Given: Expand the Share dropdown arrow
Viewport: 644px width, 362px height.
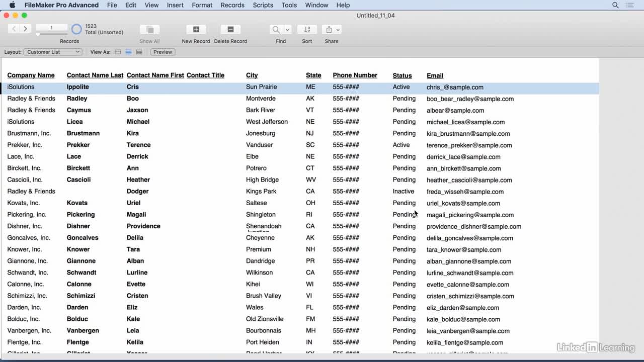Looking at the screenshot, I should (338, 30).
